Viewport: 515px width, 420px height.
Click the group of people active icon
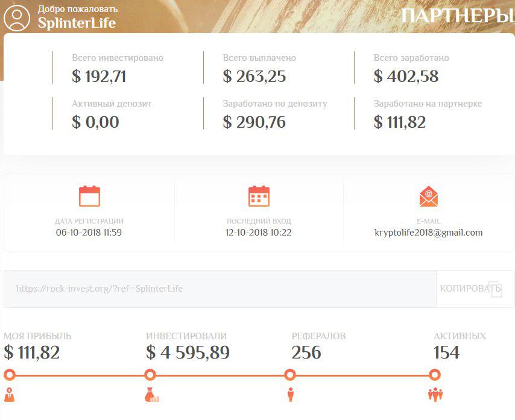[x=435, y=395]
